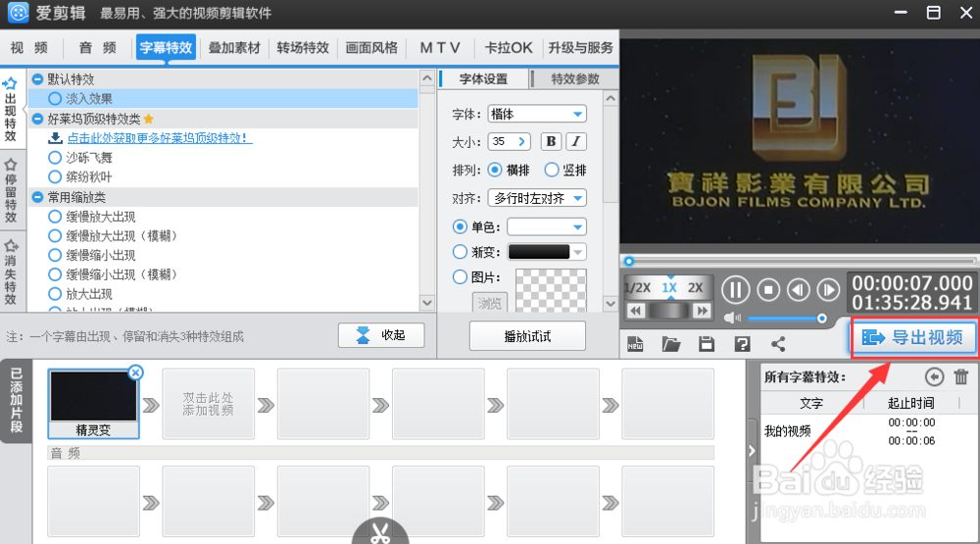Switch to the 视频 tab
Viewport: 980px width, 544px height.
(x=28, y=47)
